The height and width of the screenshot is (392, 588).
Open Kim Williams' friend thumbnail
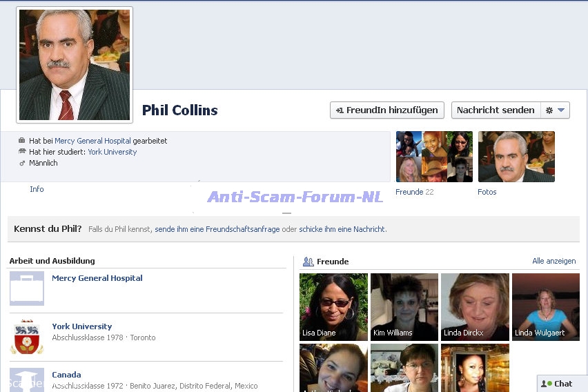(x=404, y=306)
